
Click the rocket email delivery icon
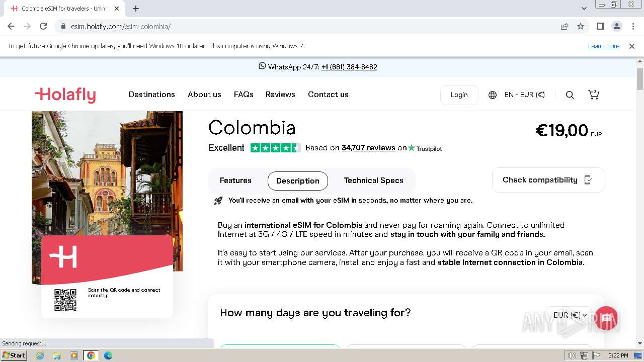point(218,201)
